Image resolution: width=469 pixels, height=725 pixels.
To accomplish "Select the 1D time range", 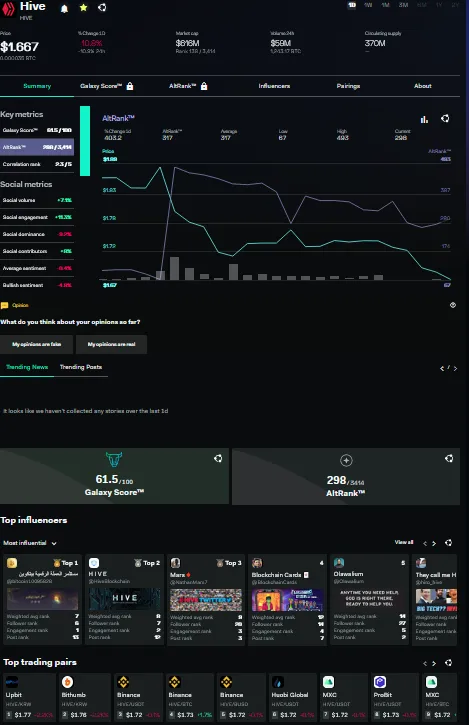I will tap(352, 5).
